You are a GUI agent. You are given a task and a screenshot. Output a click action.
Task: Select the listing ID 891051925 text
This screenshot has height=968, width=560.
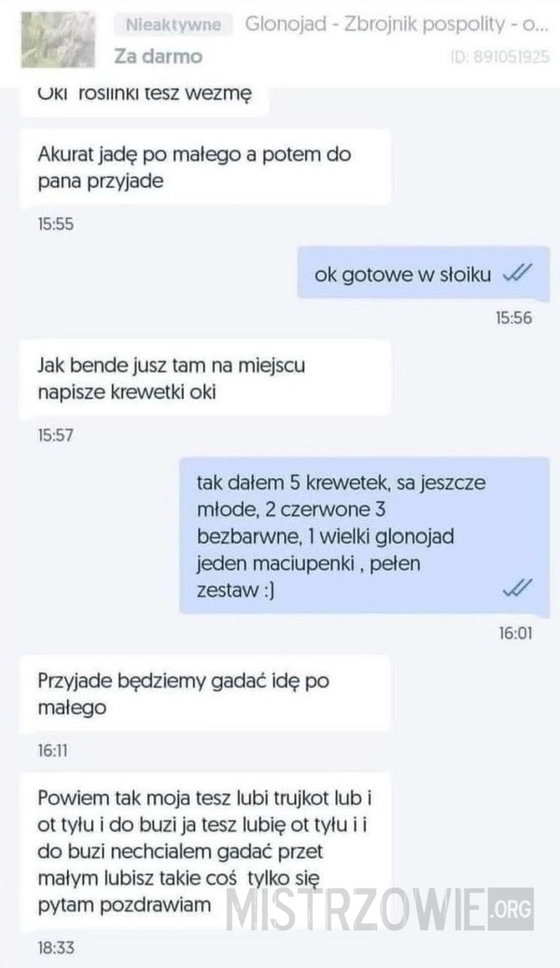click(x=500, y=58)
